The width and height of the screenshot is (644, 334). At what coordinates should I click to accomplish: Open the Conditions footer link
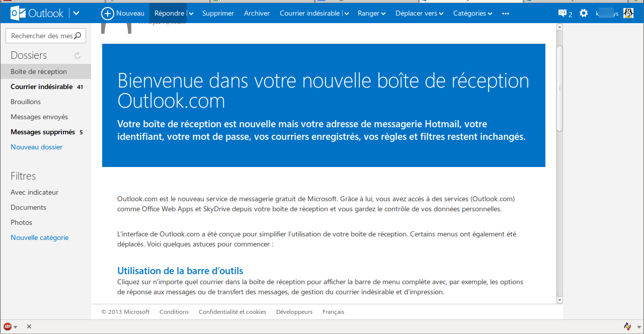(174, 312)
